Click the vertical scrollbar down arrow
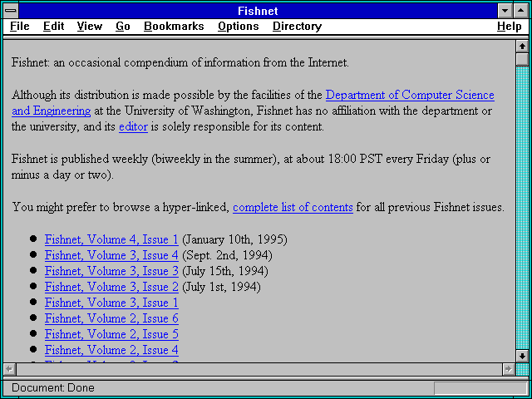Screen dimensions: 532x399 [522, 356]
